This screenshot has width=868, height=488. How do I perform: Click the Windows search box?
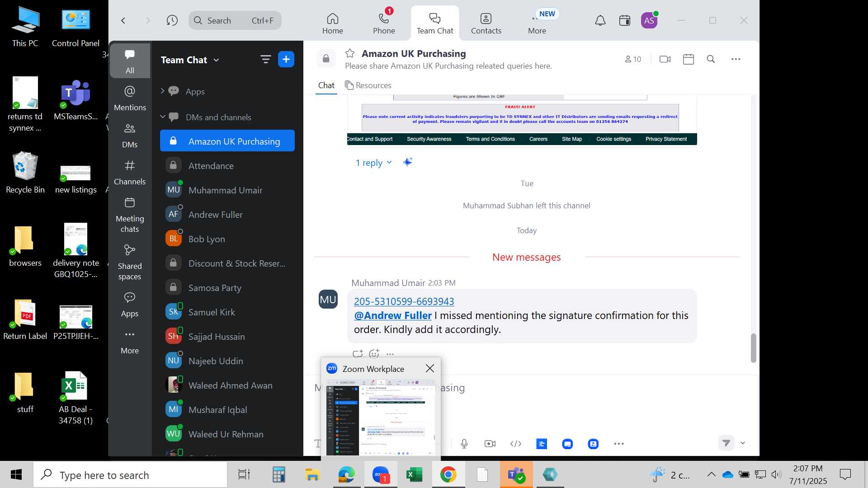pos(131,475)
